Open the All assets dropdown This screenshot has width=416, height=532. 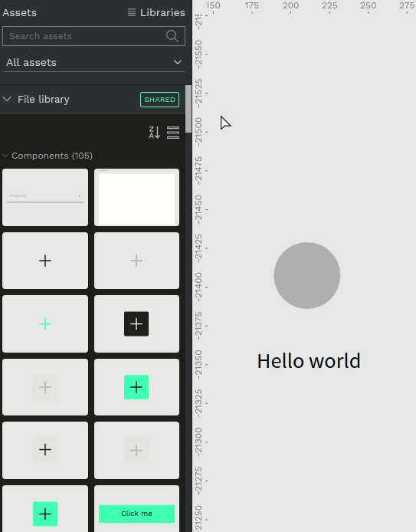[x=93, y=62]
